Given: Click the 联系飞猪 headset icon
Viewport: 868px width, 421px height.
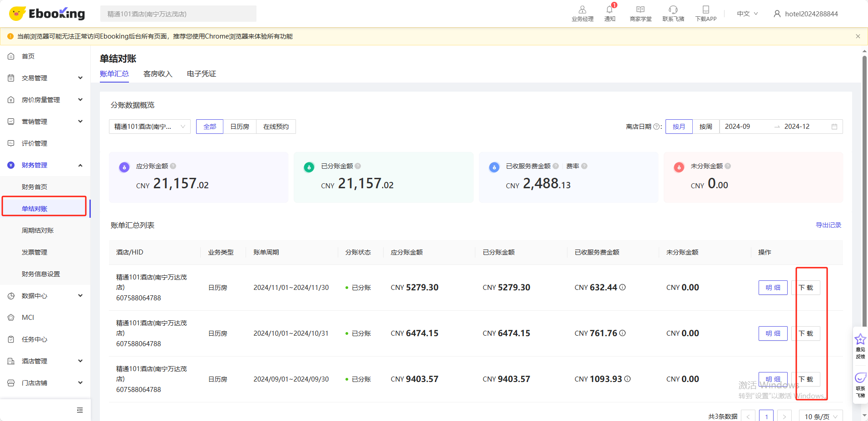Looking at the screenshot, I should (673, 10).
